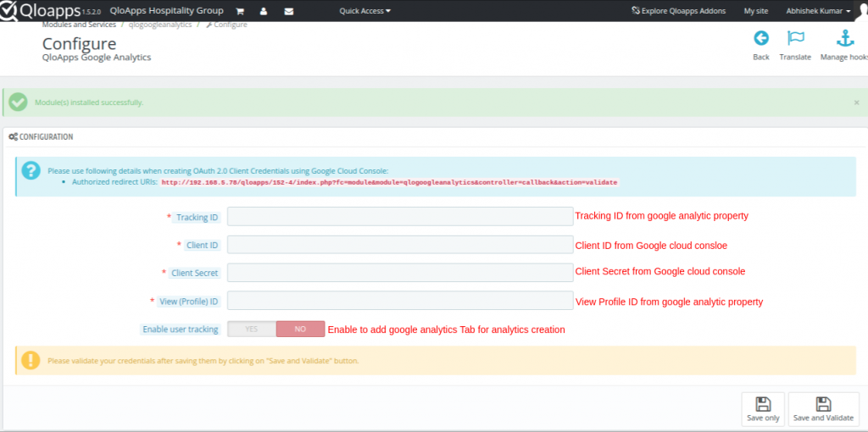Viewport: 868px width, 432px height.
Task: Click the Save and Validate button
Action: [x=823, y=409]
